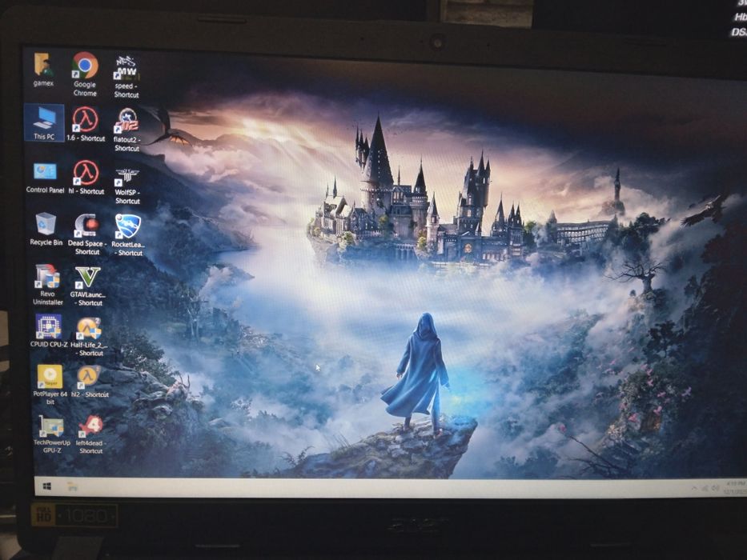
Task: Open the volume control in system tray
Action: 715,489
